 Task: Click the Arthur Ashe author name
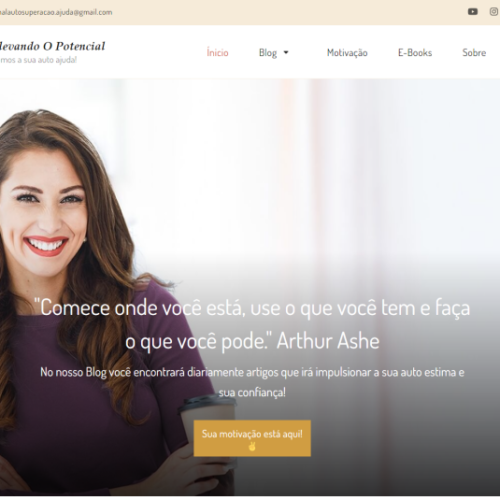pos(328,341)
